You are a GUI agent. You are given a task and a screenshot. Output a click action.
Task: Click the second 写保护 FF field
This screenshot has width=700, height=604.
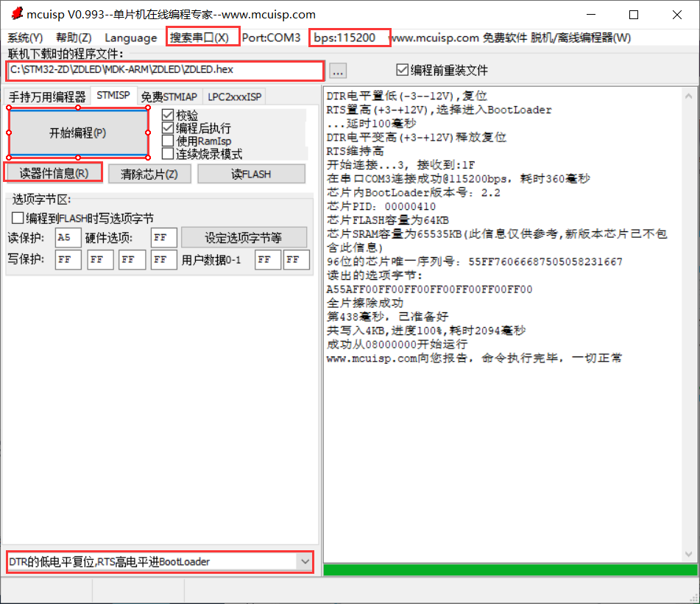coord(100,259)
